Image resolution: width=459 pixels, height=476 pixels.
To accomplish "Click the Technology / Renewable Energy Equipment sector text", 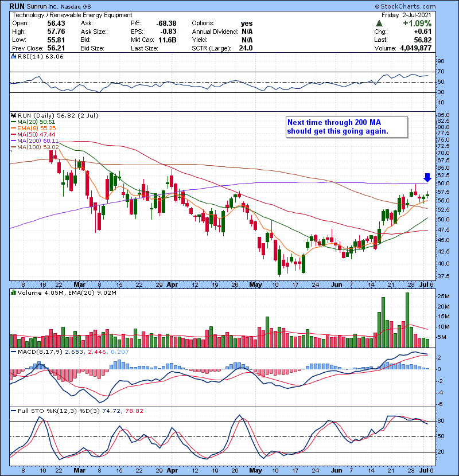I will pyautogui.click(x=72, y=15).
